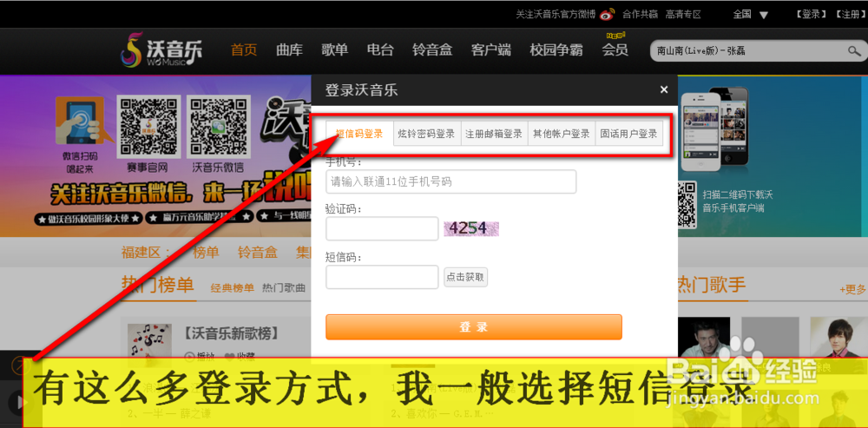This screenshot has height=428, width=868.
Task: Click the search magnifier icon
Action: (854, 52)
